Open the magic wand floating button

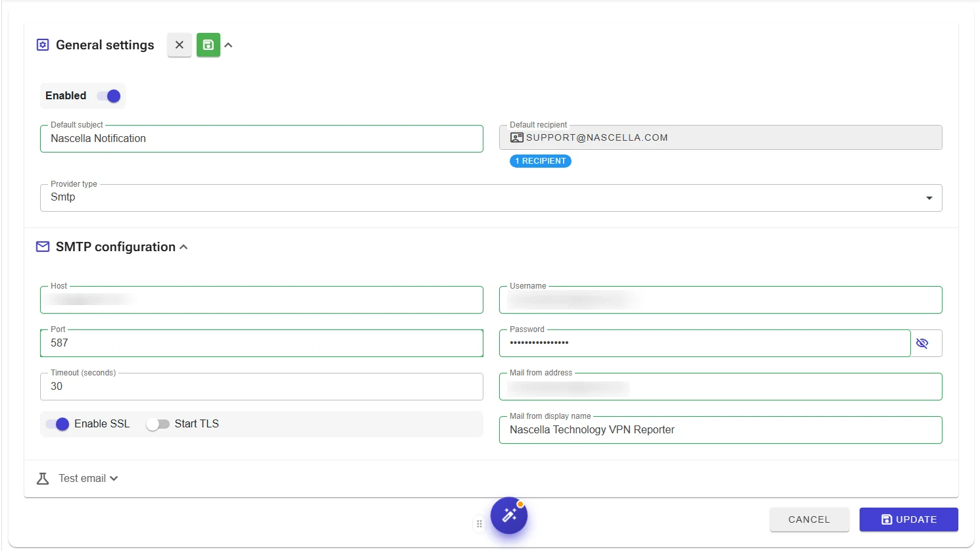point(509,515)
